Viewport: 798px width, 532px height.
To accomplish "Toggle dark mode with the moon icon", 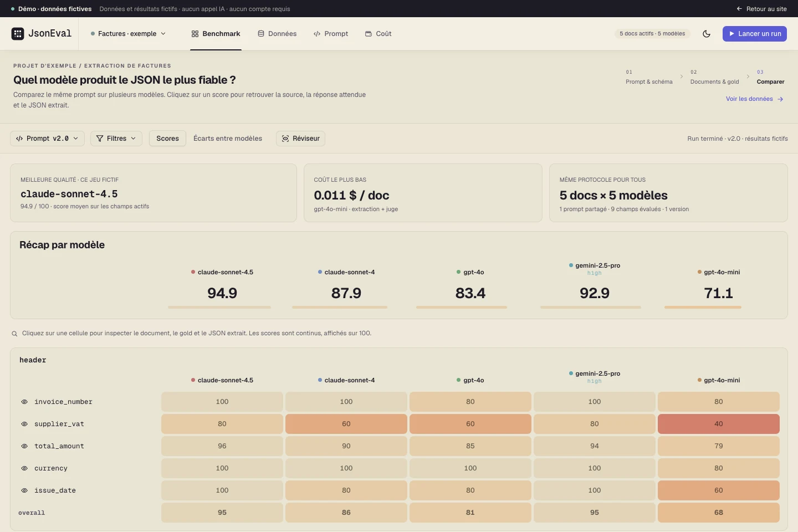I will (x=707, y=34).
